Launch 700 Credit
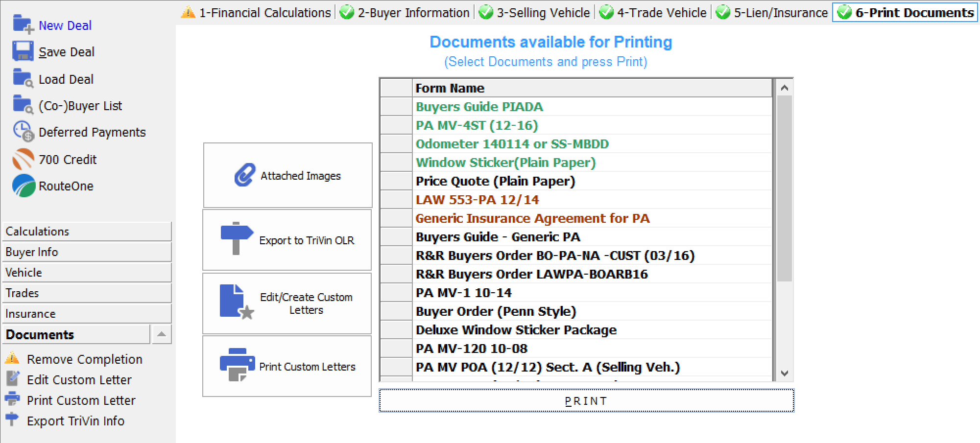 (x=67, y=159)
